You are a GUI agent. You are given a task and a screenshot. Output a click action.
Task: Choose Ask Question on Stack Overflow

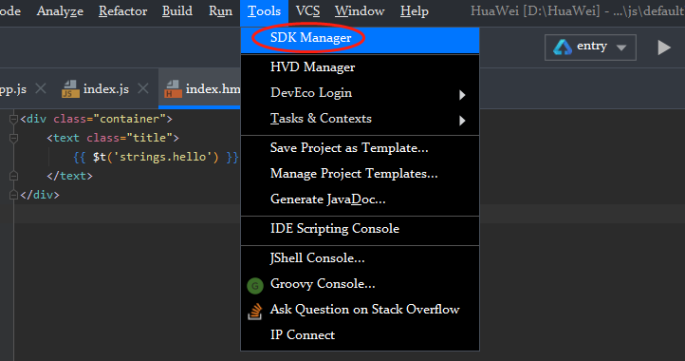click(360, 310)
